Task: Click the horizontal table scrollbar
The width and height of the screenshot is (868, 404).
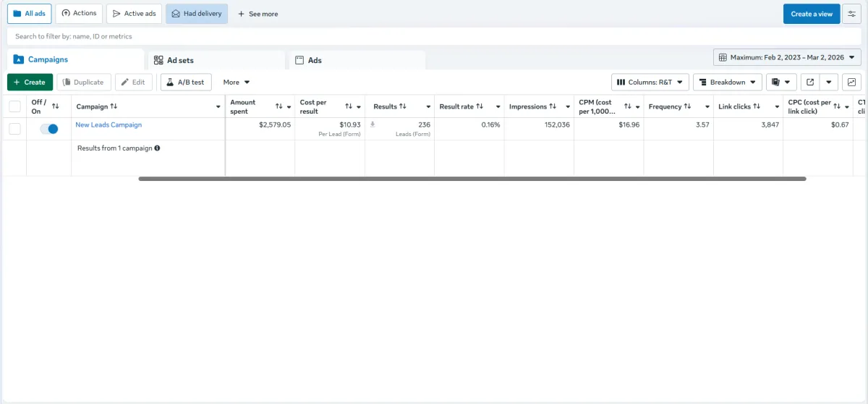Action: point(472,178)
